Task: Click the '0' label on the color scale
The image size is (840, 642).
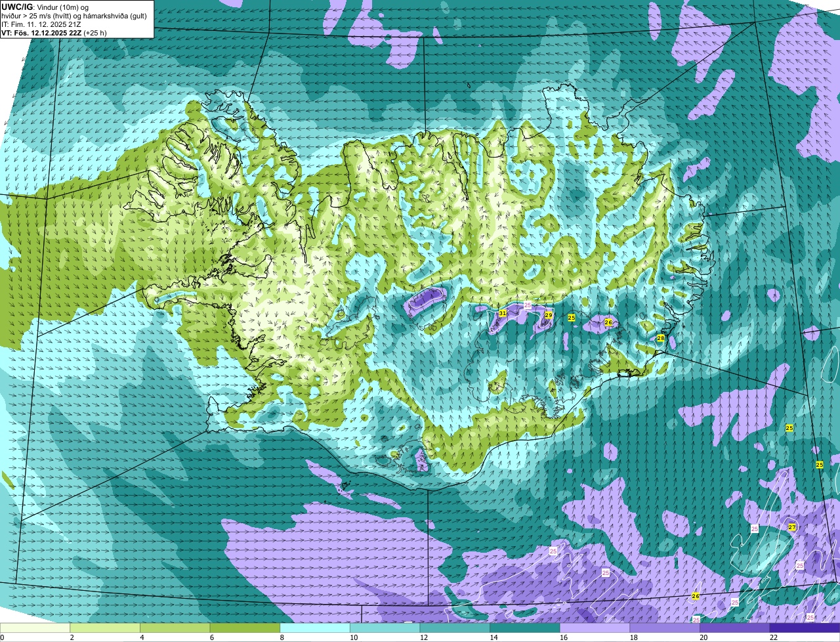Action: pos(3,637)
